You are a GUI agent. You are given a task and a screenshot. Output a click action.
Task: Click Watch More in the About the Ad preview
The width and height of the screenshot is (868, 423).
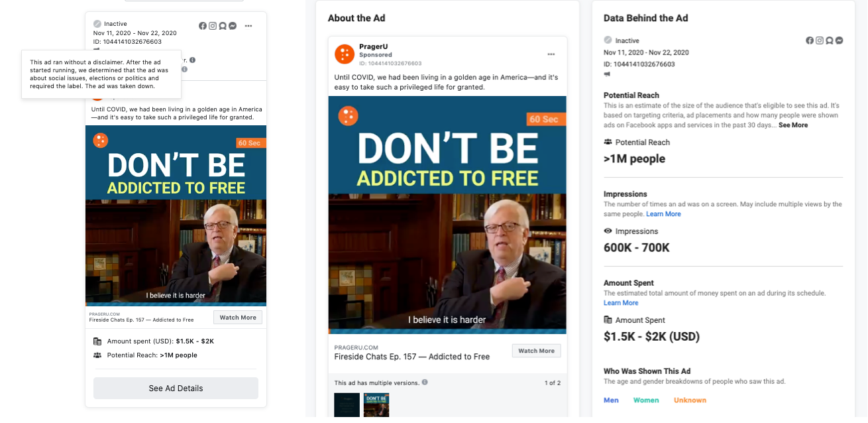coord(536,351)
